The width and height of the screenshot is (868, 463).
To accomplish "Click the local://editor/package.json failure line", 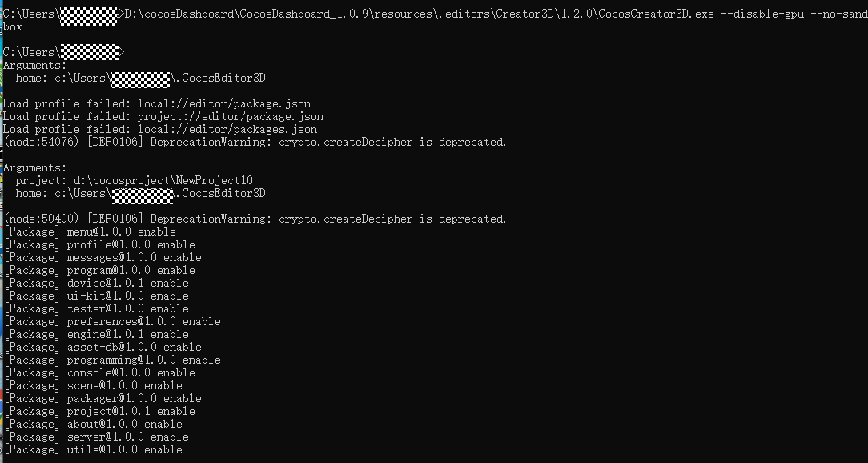I will [x=157, y=103].
